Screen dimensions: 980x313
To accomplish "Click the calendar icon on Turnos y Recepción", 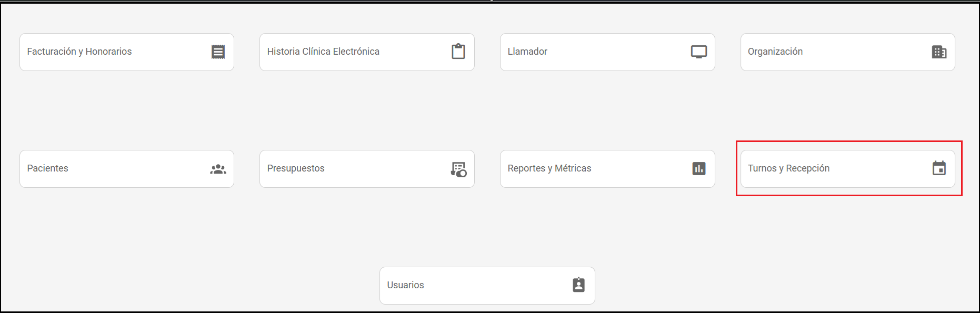I will pos(939,168).
